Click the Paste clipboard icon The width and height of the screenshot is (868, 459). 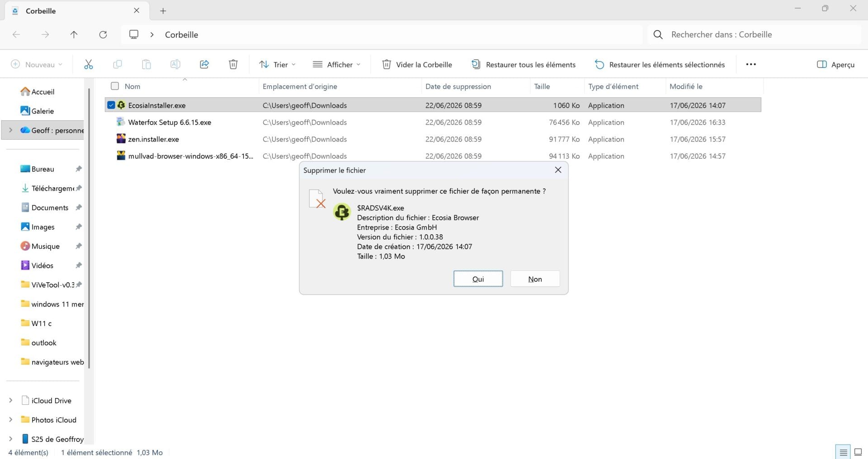click(146, 65)
